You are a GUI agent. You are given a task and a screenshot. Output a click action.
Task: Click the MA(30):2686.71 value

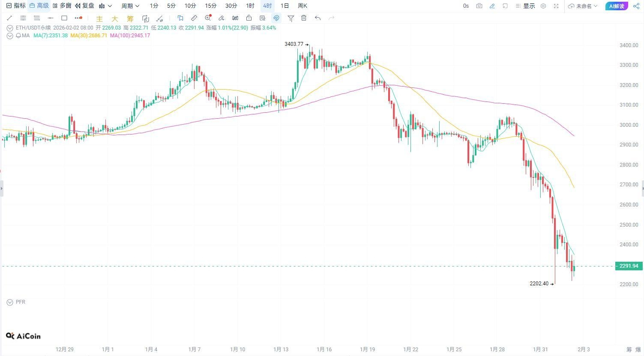89,36
